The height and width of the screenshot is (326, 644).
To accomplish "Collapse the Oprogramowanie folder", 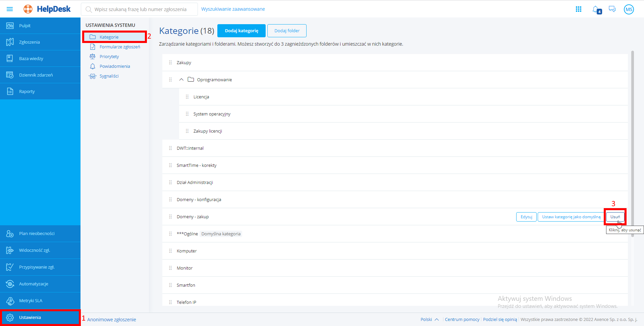I will coord(181,80).
